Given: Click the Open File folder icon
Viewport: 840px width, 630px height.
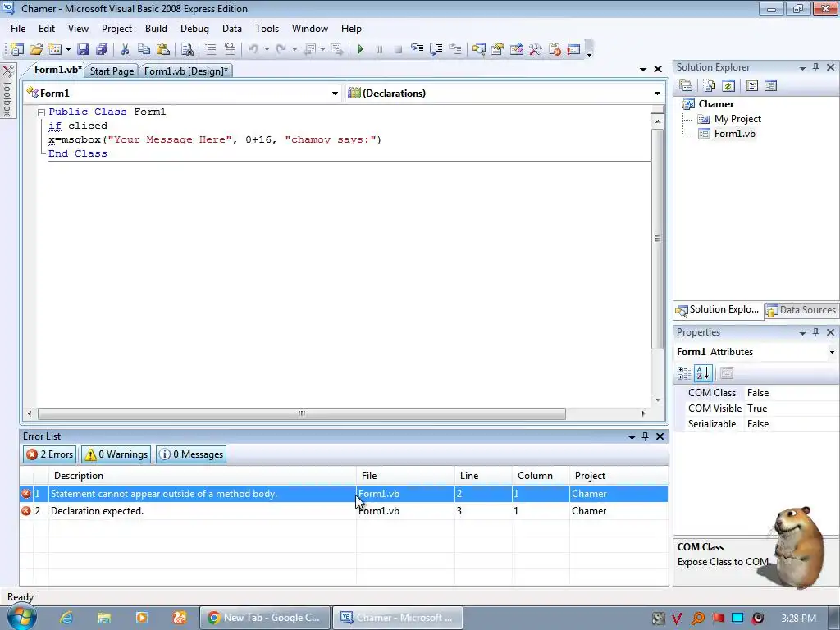Looking at the screenshot, I should (x=36, y=49).
